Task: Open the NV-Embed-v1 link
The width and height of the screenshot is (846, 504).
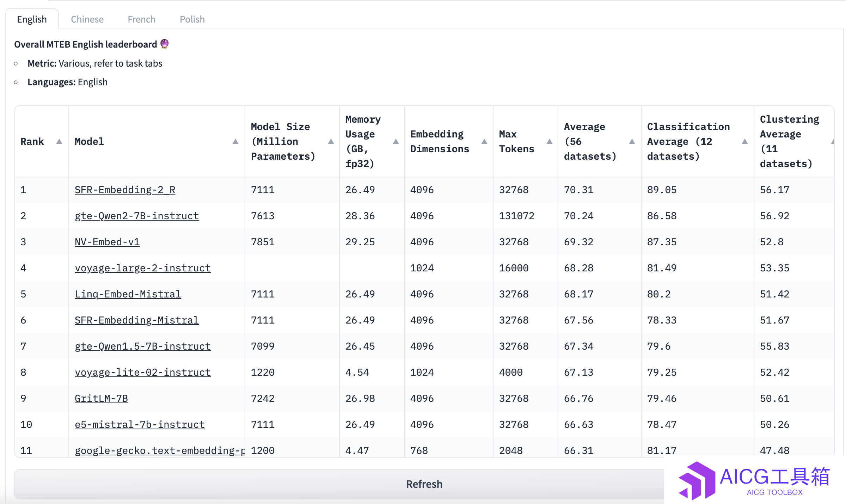Action: pos(107,242)
